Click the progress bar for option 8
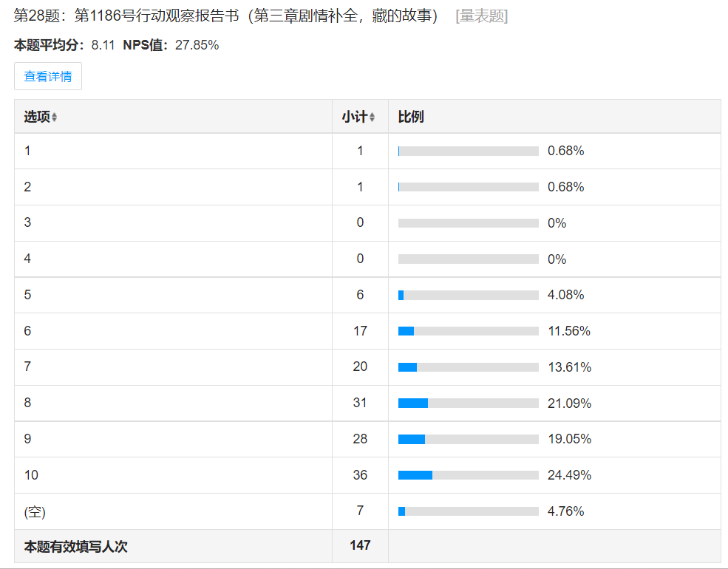728x569 pixels. (468, 403)
